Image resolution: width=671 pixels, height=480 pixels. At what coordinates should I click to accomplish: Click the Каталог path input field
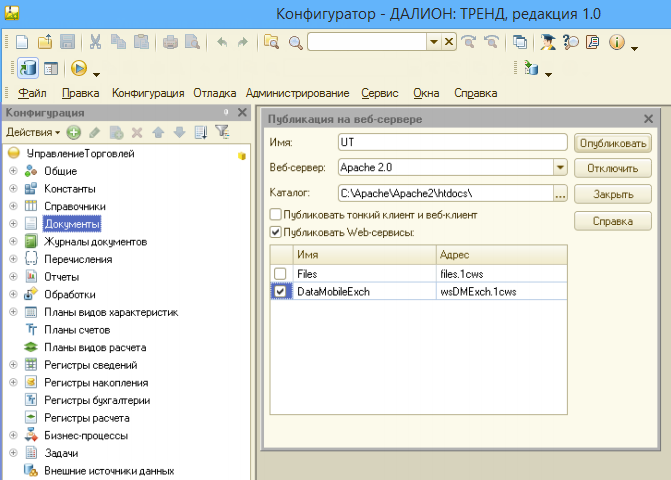[445, 193]
